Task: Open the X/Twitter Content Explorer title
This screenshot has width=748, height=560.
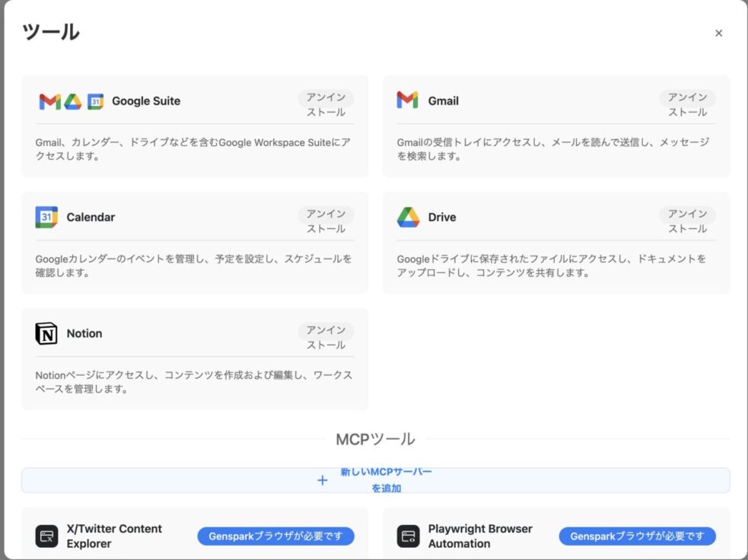Action: point(114,536)
